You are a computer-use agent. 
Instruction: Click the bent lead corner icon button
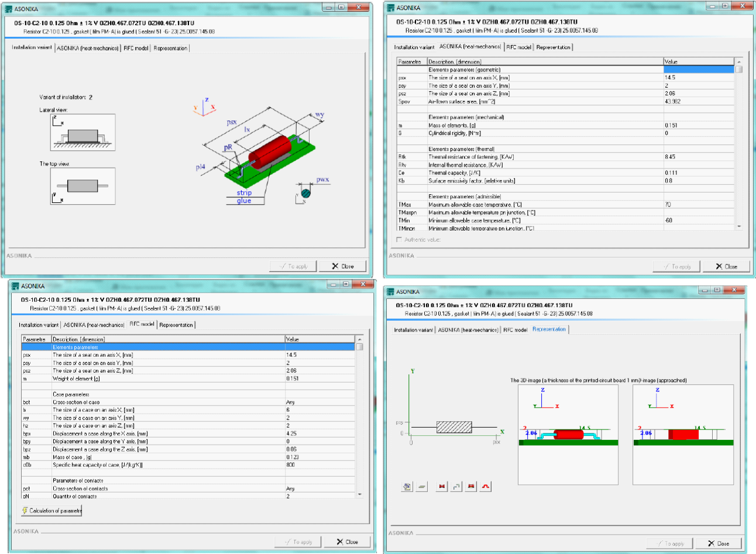point(456,486)
